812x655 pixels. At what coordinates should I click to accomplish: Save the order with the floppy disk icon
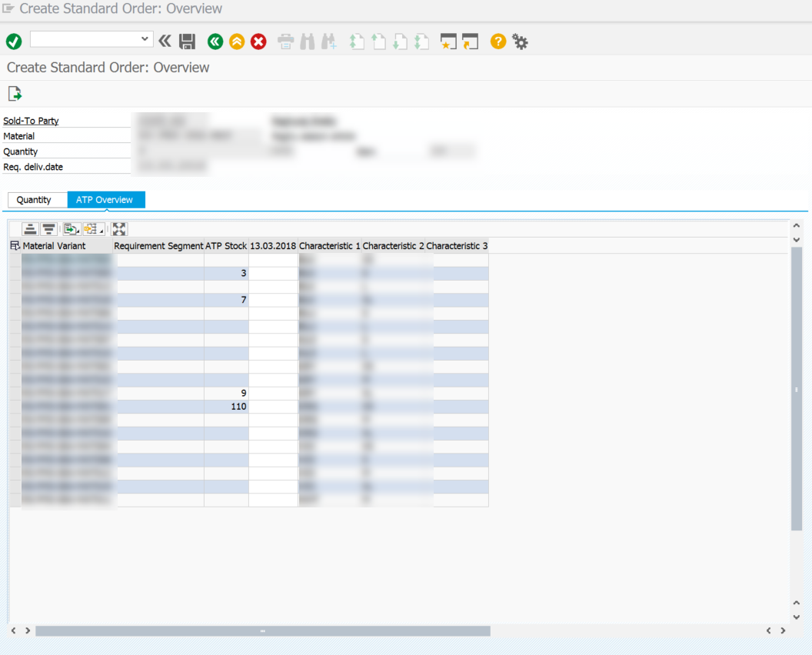click(x=187, y=42)
